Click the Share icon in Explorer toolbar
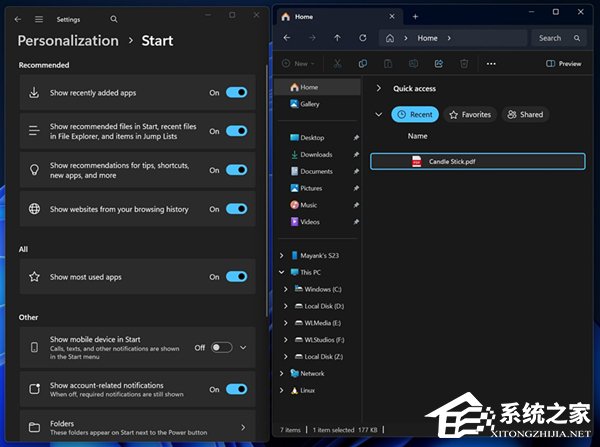 (x=439, y=64)
